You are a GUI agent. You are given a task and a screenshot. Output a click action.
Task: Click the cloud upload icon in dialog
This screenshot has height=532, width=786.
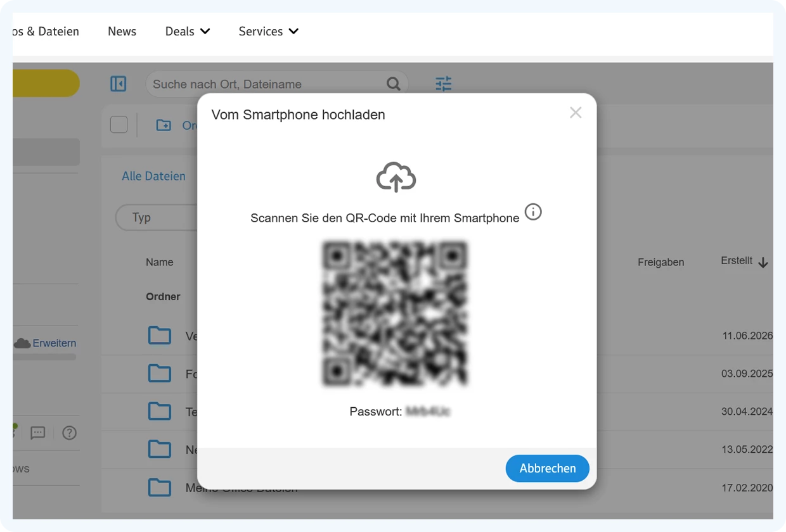[x=396, y=177]
